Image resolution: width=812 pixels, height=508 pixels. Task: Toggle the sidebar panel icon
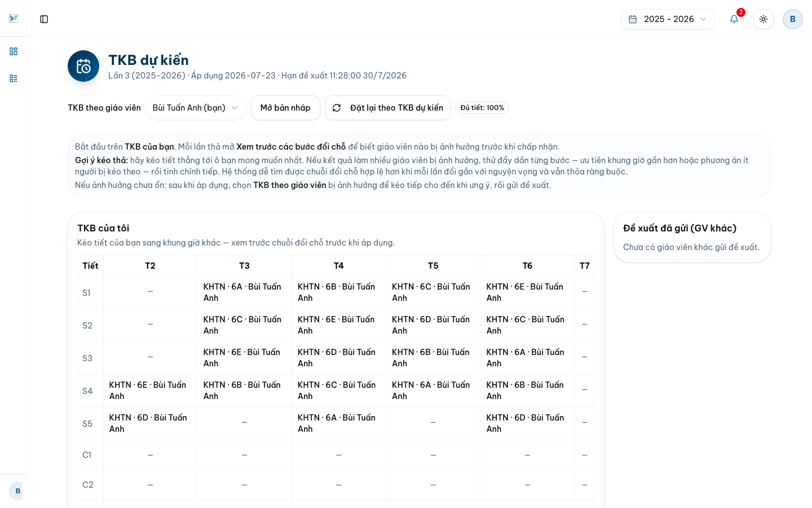click(x=44, y=19)
